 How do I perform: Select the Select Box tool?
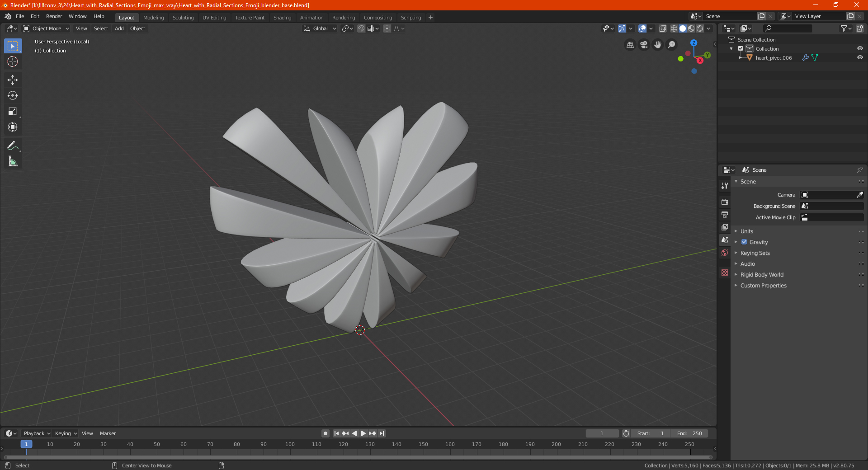[13, 46]
